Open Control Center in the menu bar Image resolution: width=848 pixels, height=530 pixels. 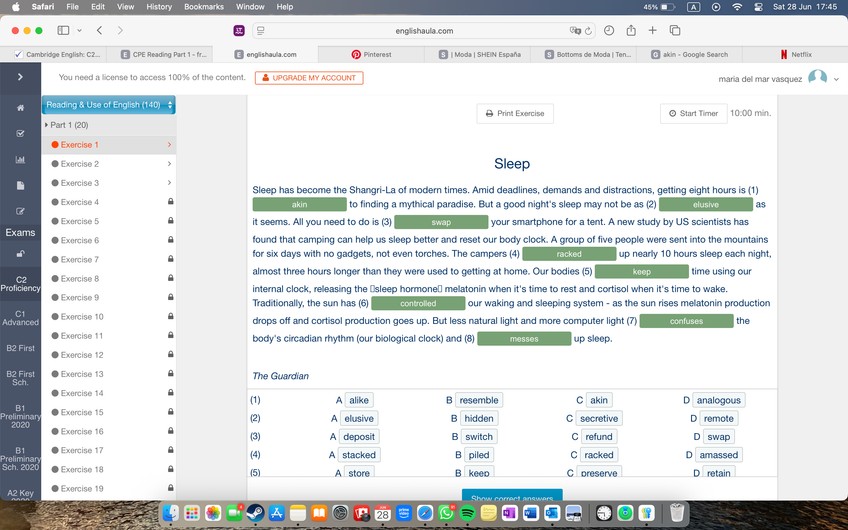[x=758, y=7]
